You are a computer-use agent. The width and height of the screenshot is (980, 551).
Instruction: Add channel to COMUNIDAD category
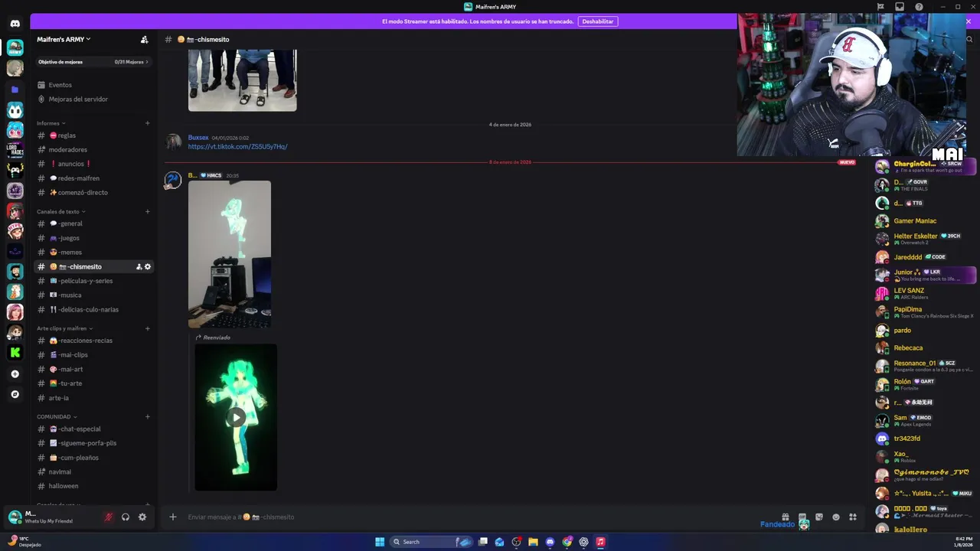point(148,416)
